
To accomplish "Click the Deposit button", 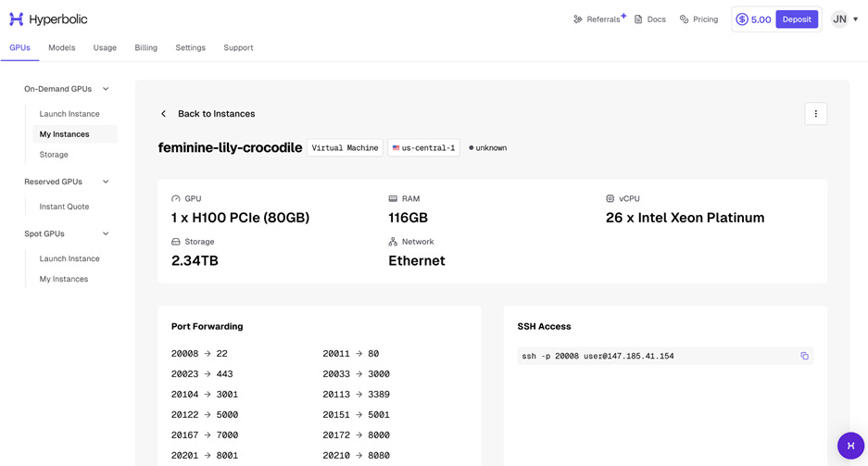I will (x=797, y=19).
